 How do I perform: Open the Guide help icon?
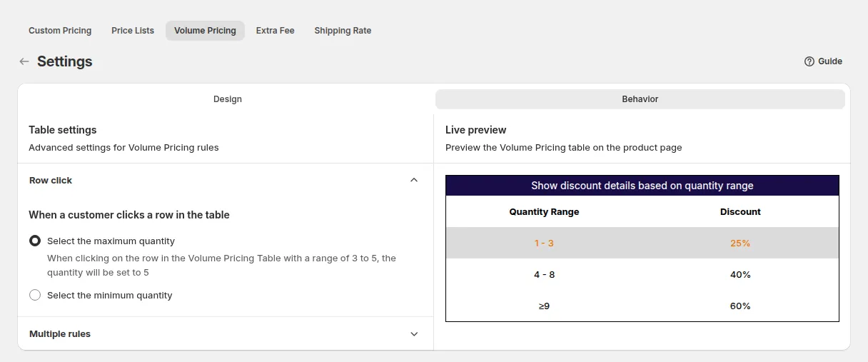(x=809, y=61)
